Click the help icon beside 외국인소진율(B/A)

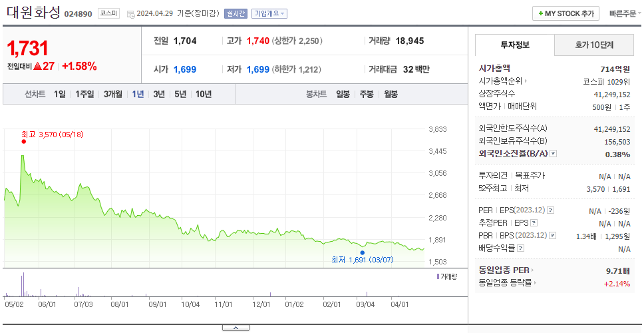click(x=554, y=154)
